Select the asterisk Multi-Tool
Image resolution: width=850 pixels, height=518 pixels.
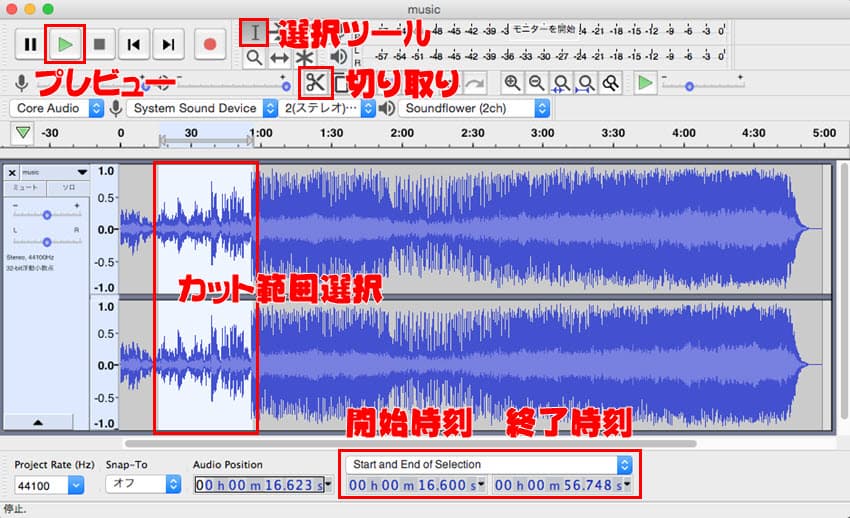(x=305, y=57)
